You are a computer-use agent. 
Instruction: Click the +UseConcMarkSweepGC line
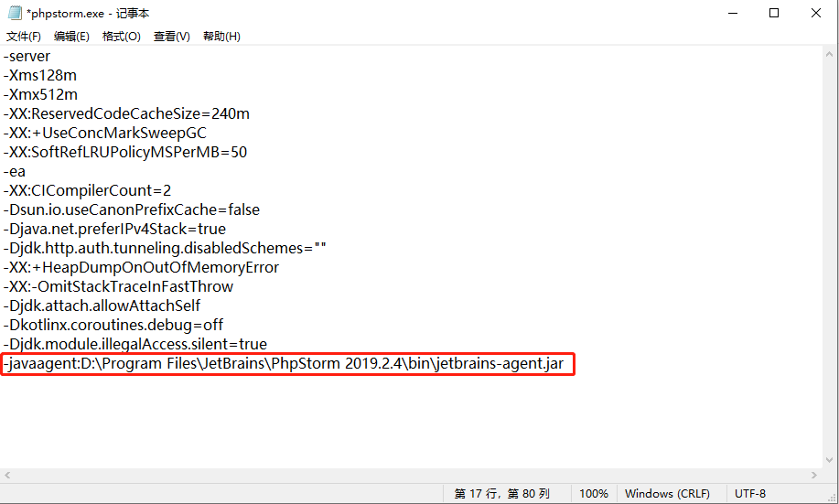pos(105,134)
